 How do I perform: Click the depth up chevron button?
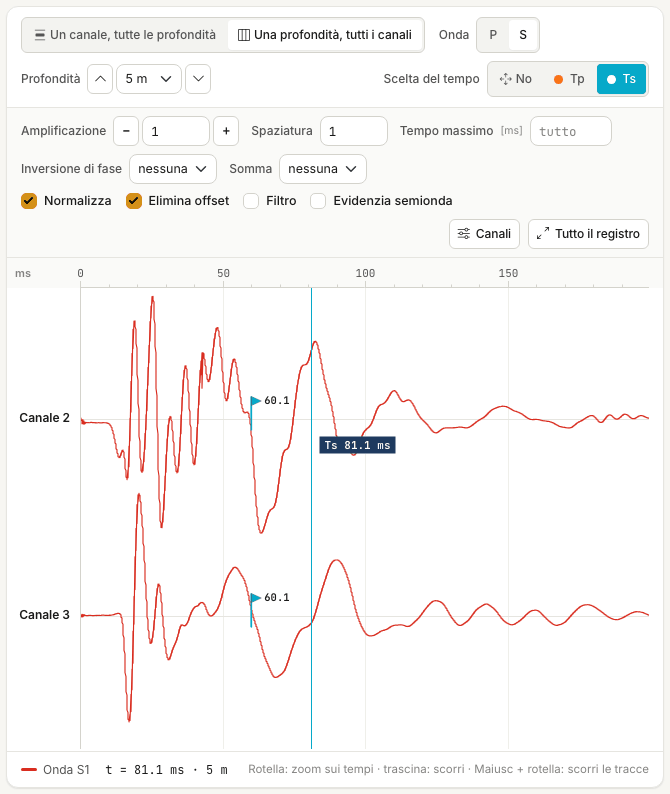(100, 79)
